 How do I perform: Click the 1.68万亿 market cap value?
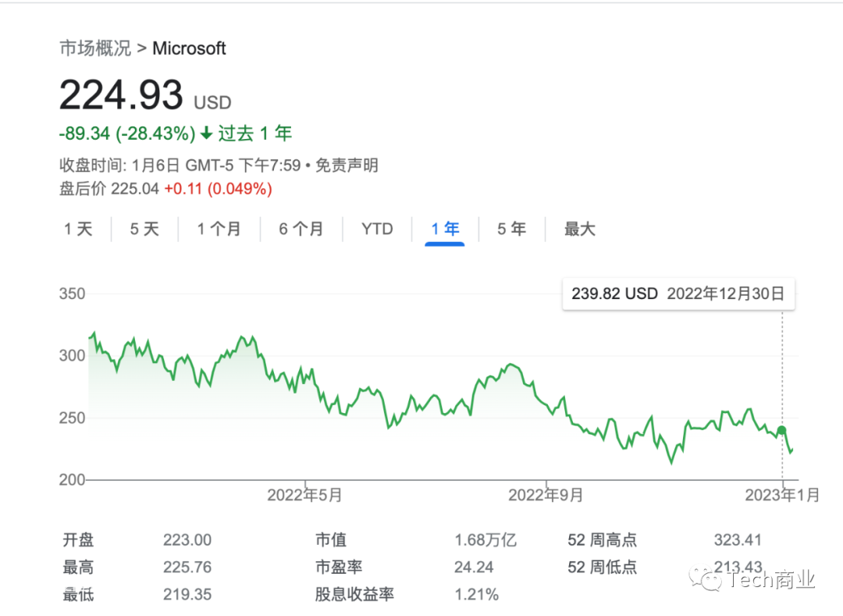point(486,539)
